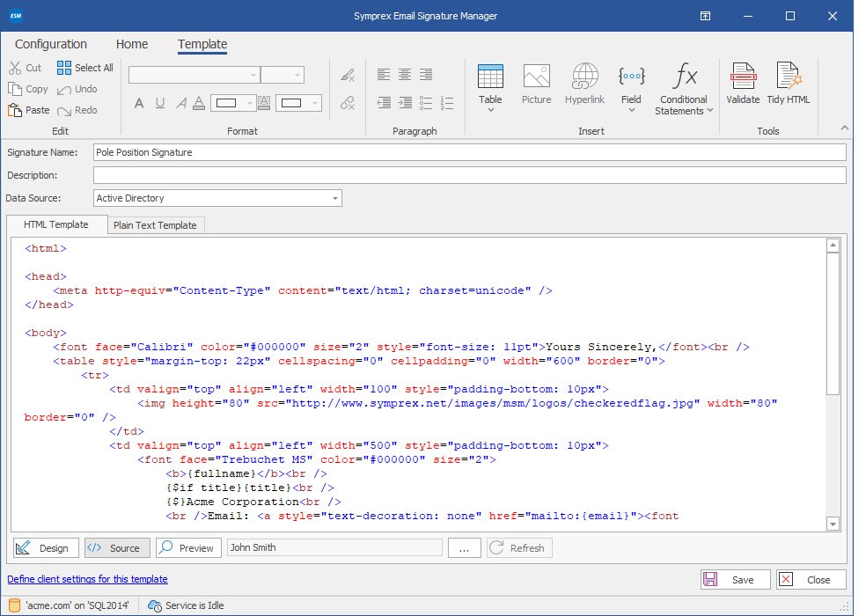Click the Close button at bottom right
This screenshot has width=866, height=616.
[811, 580]
